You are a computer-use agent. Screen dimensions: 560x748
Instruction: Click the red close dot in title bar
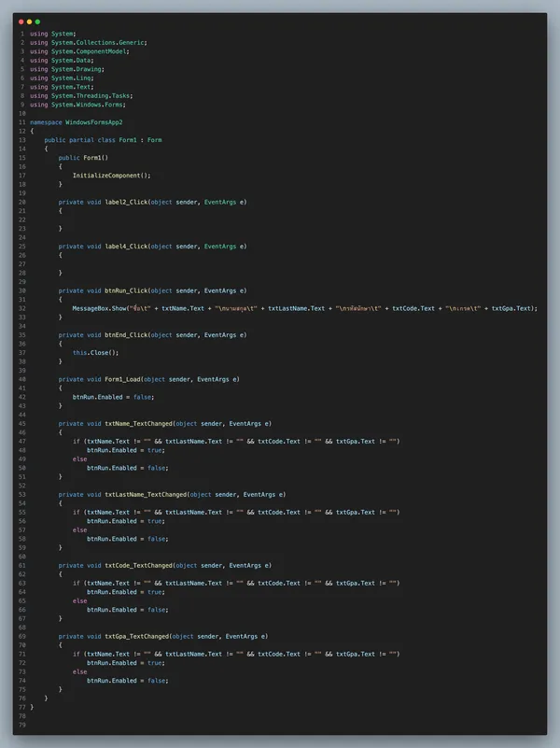21,21
